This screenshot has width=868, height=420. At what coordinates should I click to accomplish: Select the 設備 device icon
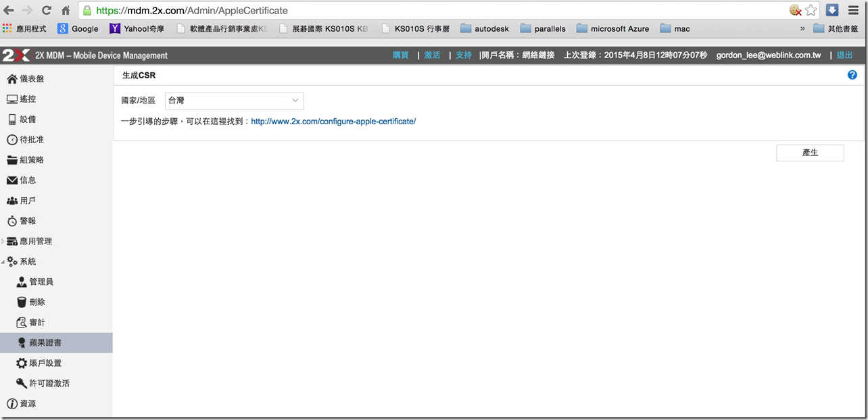[12, 120]
